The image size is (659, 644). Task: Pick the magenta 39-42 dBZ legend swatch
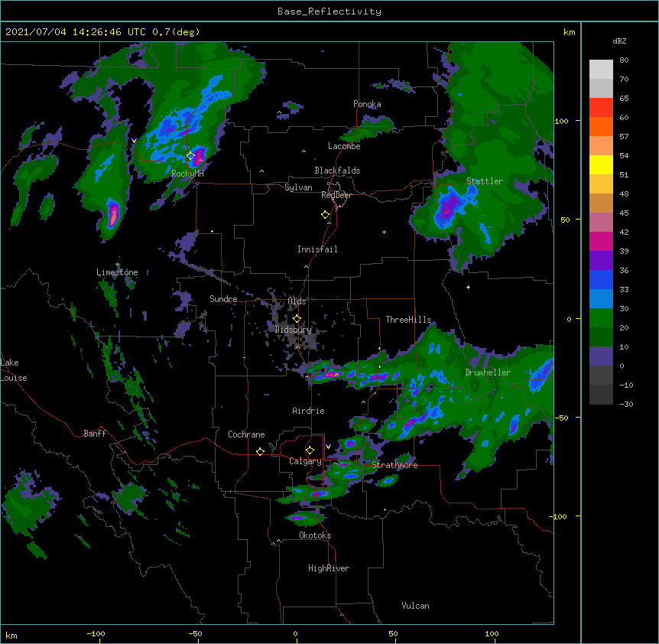pos(601,241)
